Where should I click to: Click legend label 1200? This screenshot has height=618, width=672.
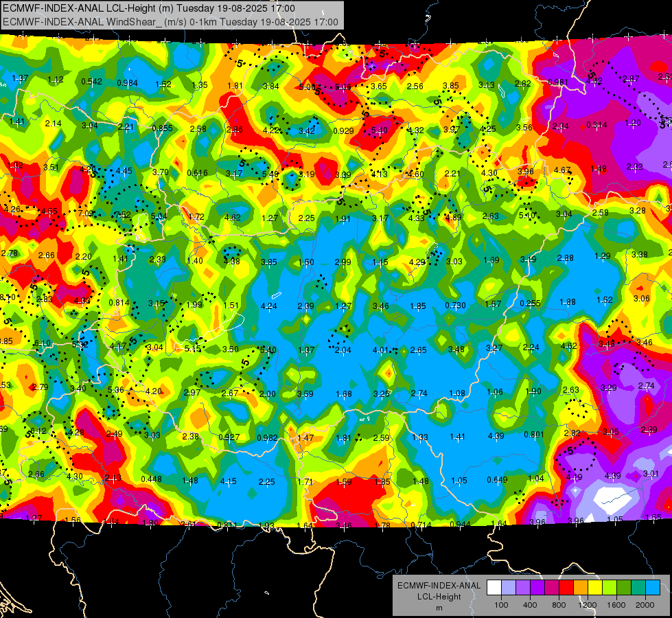click(x=588, y=605)
